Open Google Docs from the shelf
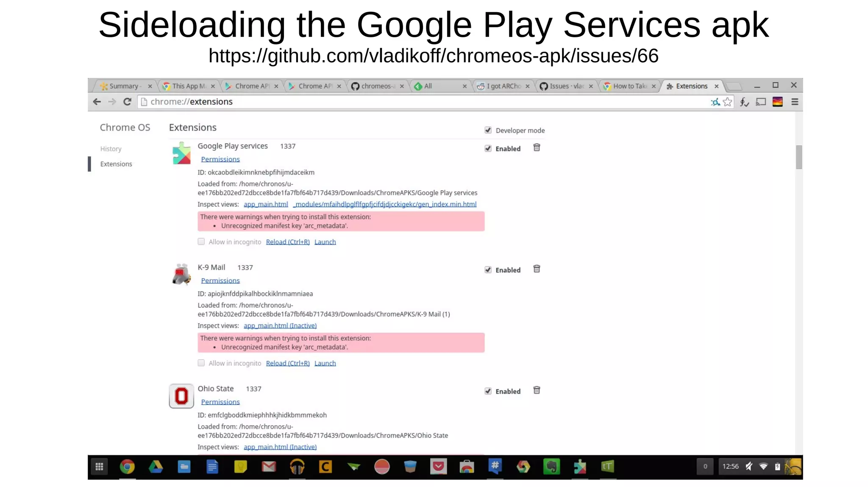Screen dimensions: 868x487 [212, 467]
